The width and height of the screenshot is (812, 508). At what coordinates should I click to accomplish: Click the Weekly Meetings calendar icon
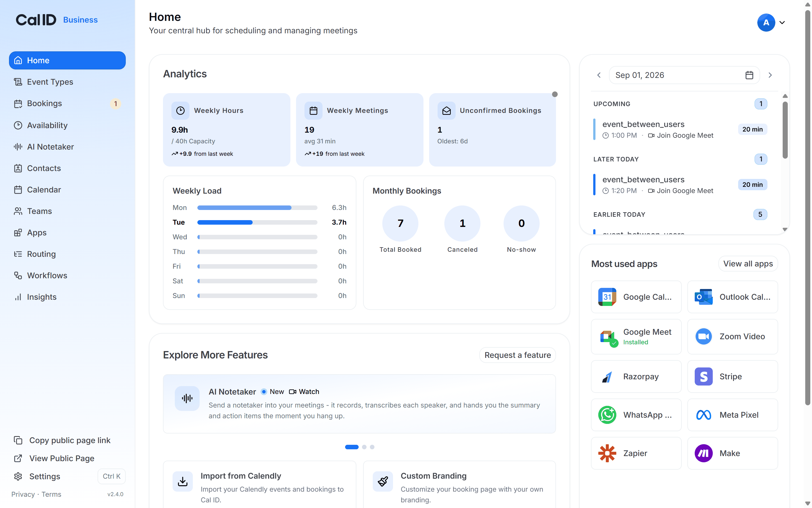[x=314, y=111]
